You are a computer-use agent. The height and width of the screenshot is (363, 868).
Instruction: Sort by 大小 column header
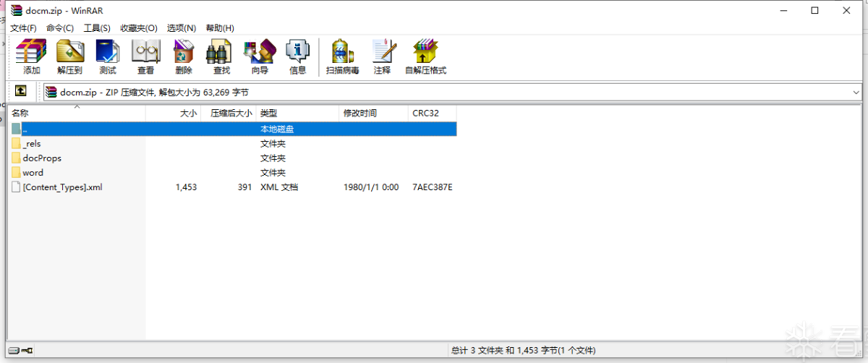pyautogui.click(x=173, y=114)
